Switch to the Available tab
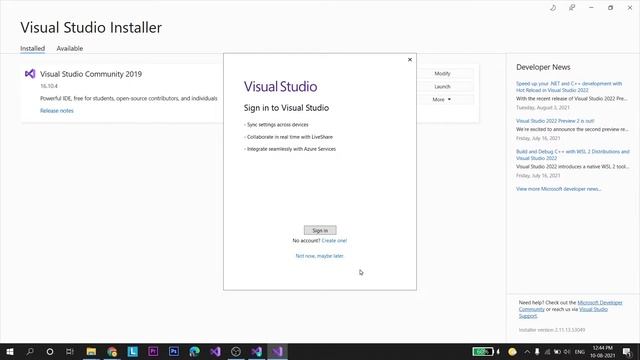Screen dimensions: 640x360 click(69, 48)
